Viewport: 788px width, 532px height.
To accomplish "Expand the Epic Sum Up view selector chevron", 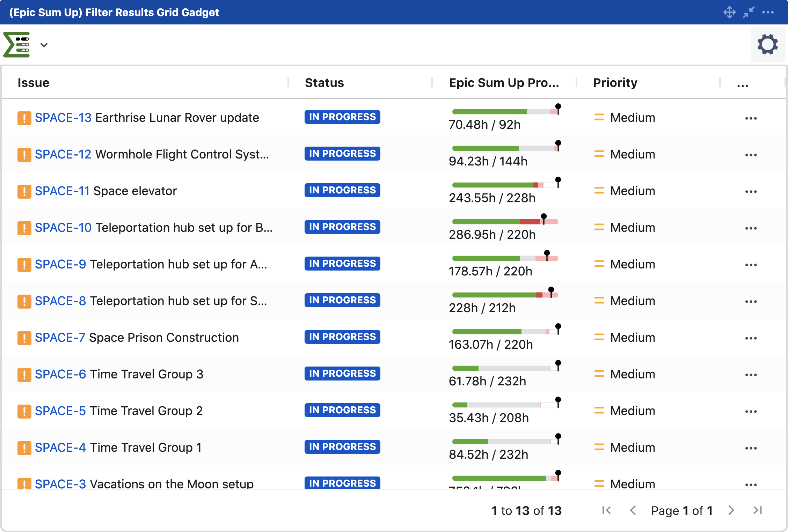I will 44,45.
